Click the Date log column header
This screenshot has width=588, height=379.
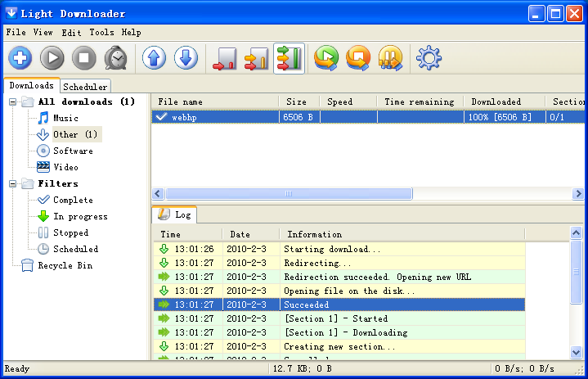(251, 234)
